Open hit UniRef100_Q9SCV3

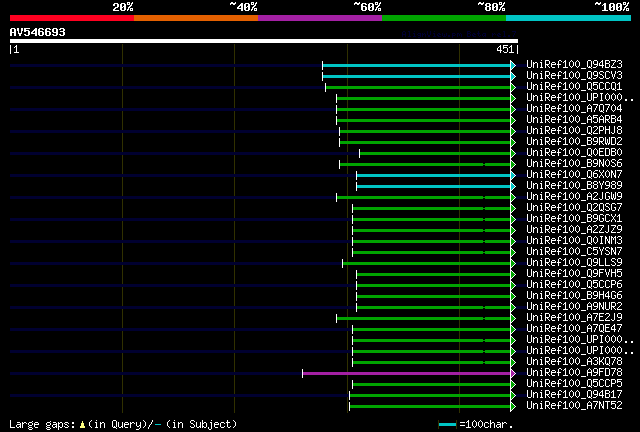(x=574, y=76)
